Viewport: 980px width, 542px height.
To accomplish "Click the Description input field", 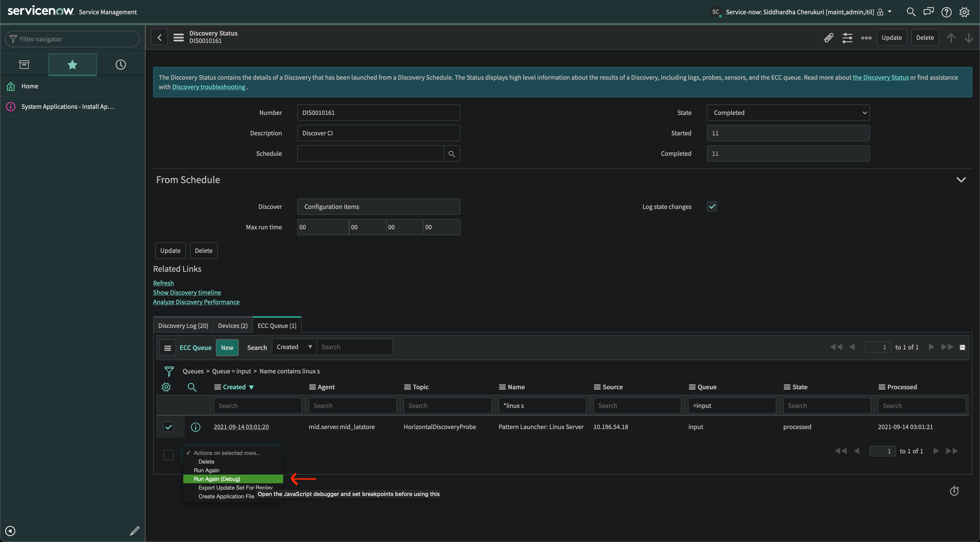I will (378, 133).
